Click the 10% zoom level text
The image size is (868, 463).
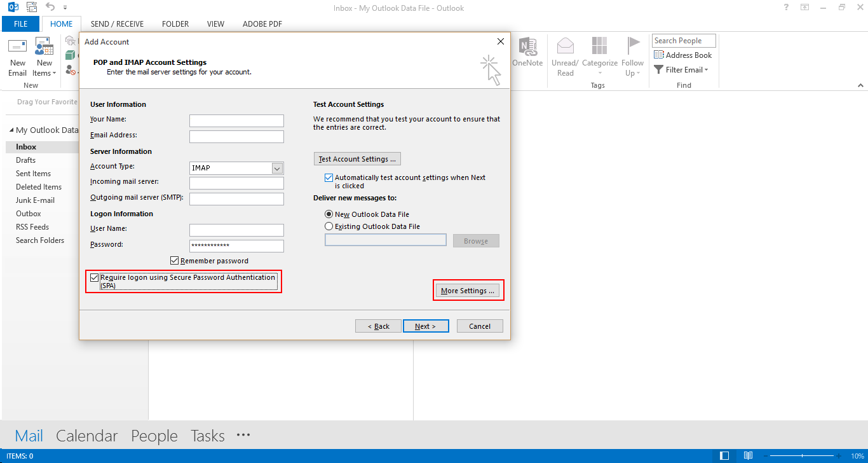tap(857, 456)
